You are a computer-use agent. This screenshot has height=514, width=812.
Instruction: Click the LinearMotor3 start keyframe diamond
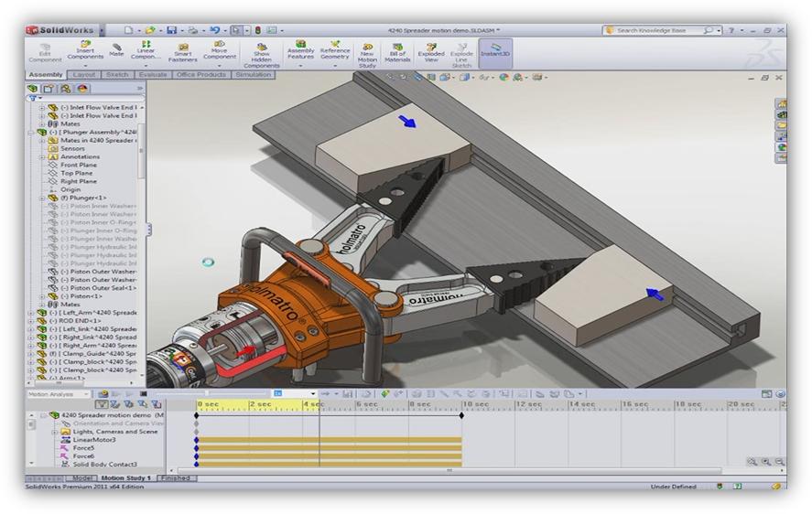[196, 440]
